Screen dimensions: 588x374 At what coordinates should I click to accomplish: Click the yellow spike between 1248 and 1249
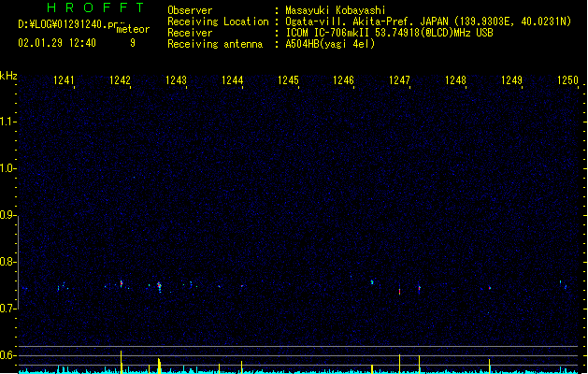coord(489,367)
